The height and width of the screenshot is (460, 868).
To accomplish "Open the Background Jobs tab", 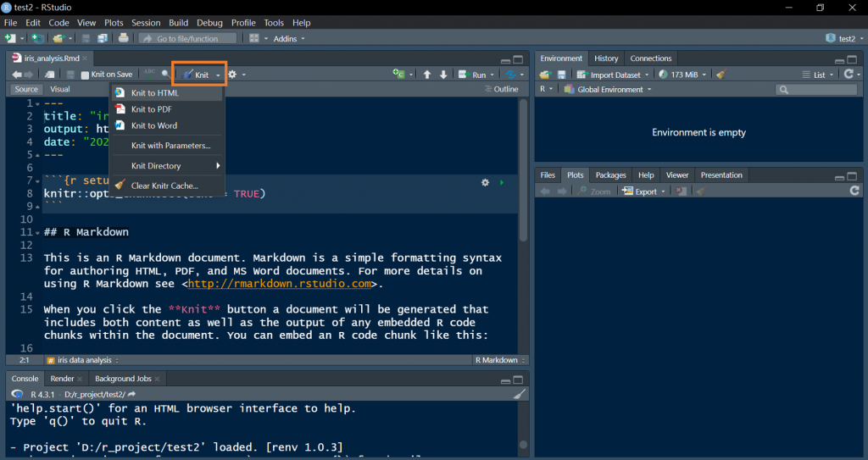I will click(x=123, y=379).
